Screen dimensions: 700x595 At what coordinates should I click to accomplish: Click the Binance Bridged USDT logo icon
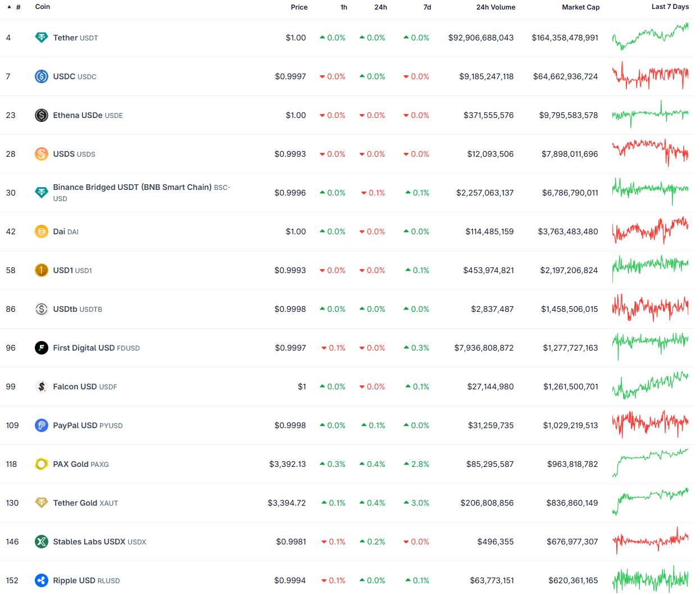tap(42, 193)
